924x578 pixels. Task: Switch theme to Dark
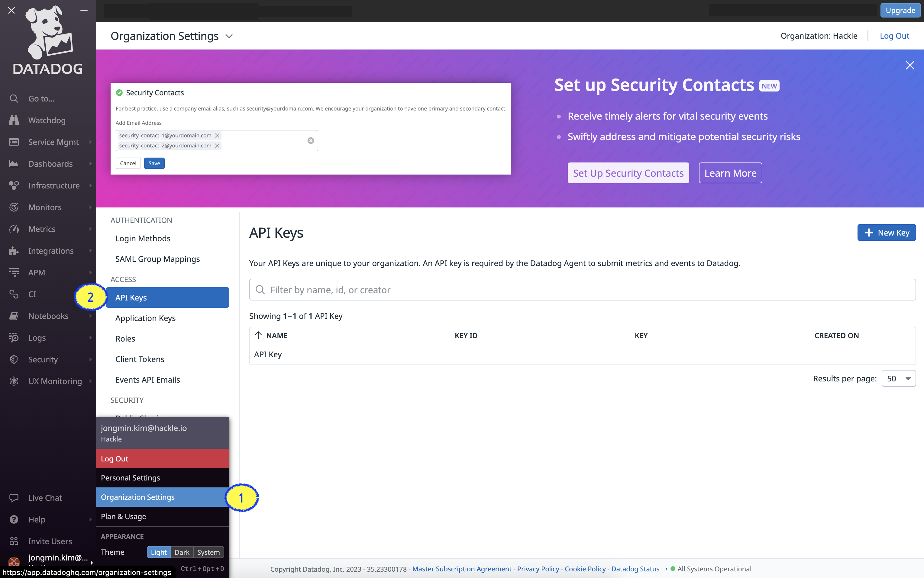[x=182, y=552]
